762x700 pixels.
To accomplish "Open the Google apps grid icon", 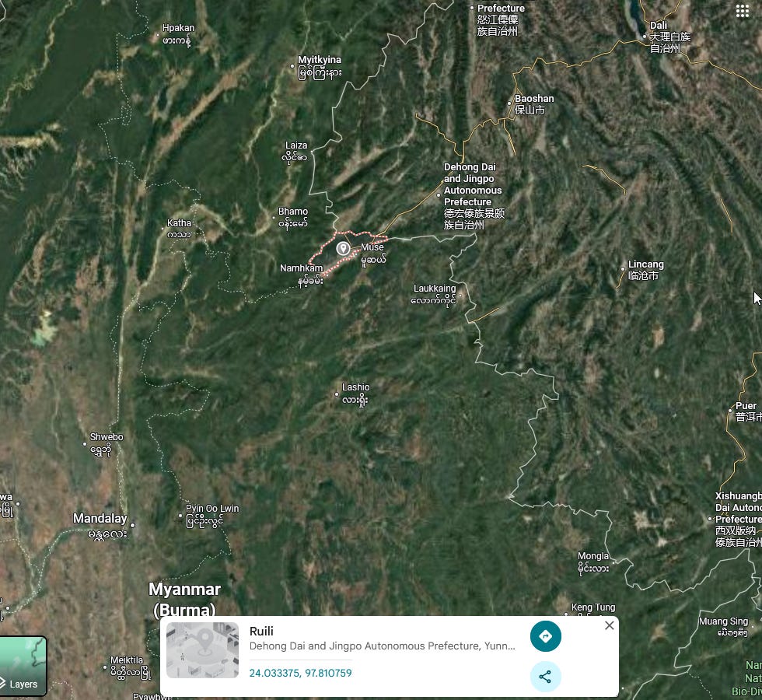I will [742, 11].
